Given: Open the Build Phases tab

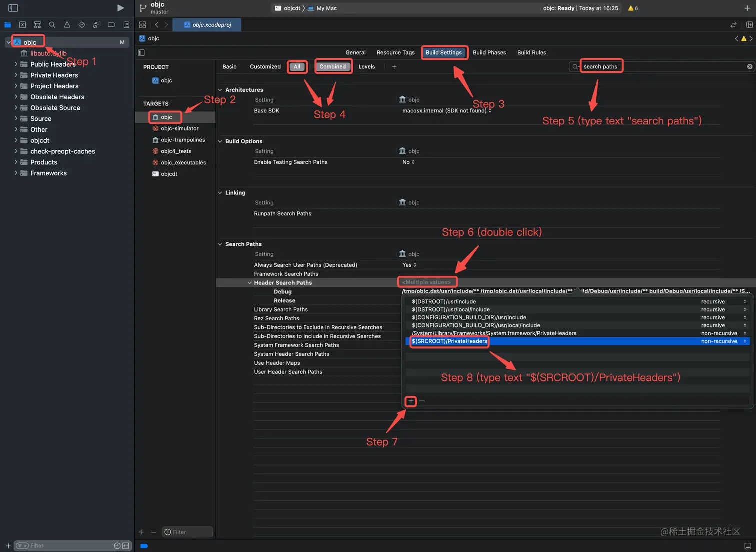Looking at the screenshot, I should [x=489, y=53].
